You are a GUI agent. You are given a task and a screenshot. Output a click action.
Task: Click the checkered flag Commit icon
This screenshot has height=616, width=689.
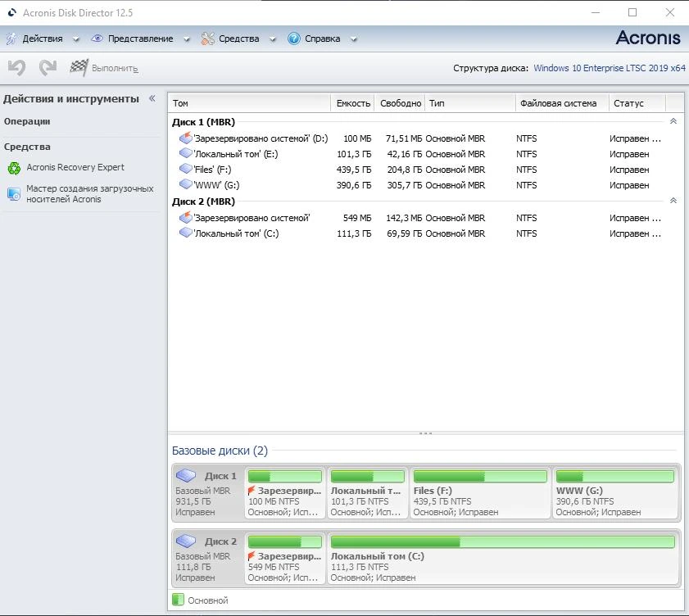coord(79,67)
